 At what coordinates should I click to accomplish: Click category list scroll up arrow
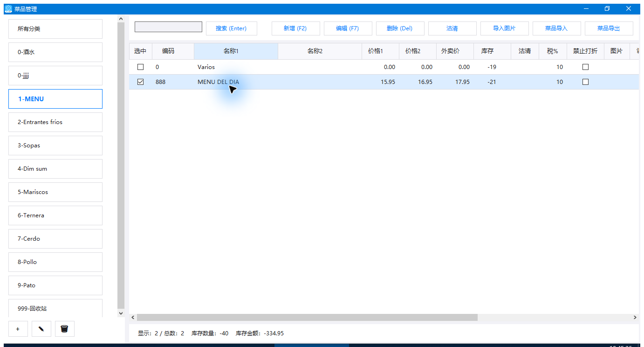pos(121,19)
